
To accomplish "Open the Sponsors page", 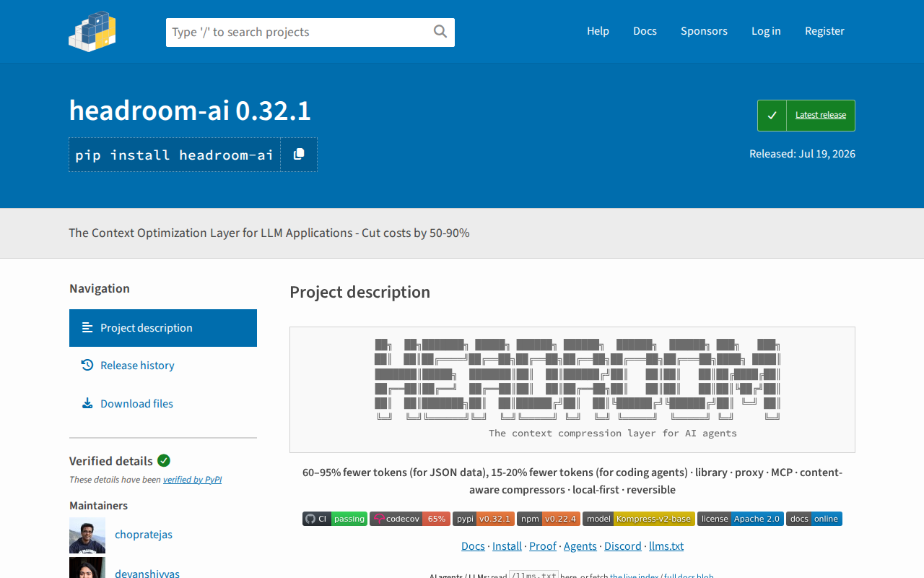I will click(x=704, y=31).
